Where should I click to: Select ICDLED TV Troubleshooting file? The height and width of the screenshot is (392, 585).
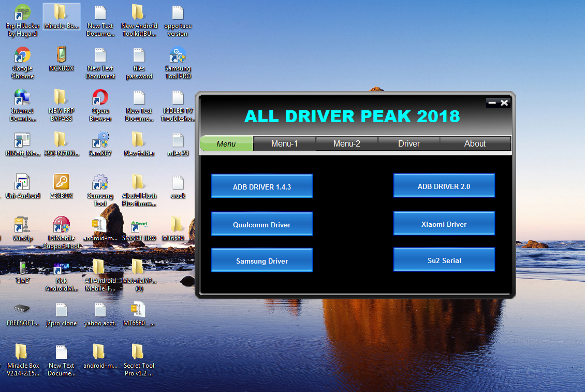click(178, 106)
